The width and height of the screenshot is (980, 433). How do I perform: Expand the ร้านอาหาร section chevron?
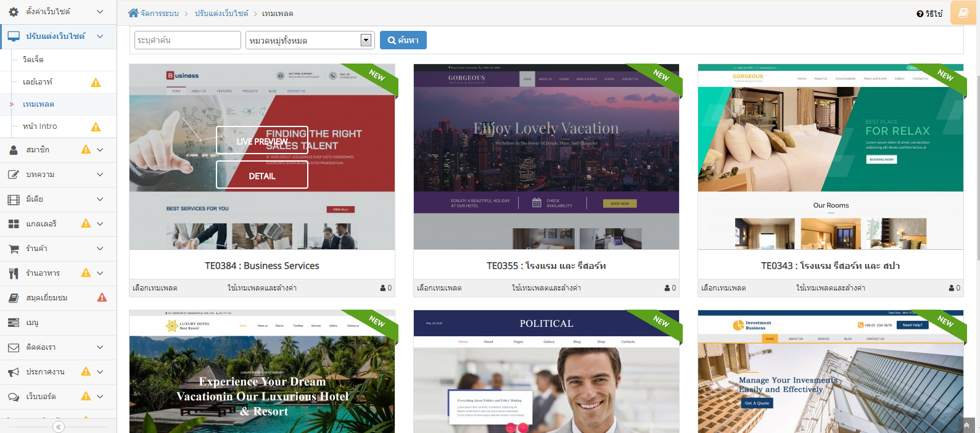click(x=100, y=273)
